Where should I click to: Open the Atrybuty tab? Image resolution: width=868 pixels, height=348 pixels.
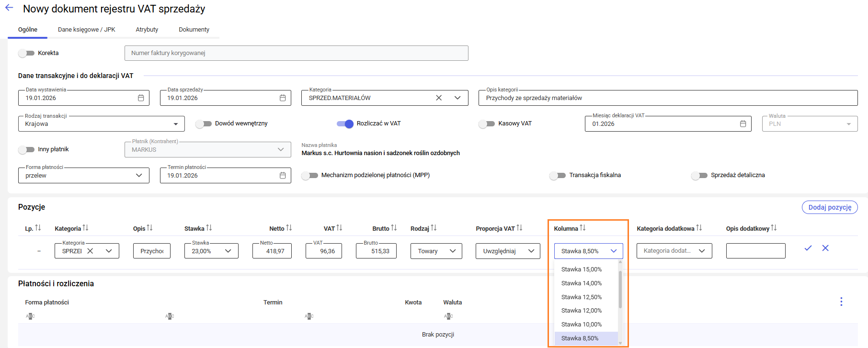click(147, 30)
